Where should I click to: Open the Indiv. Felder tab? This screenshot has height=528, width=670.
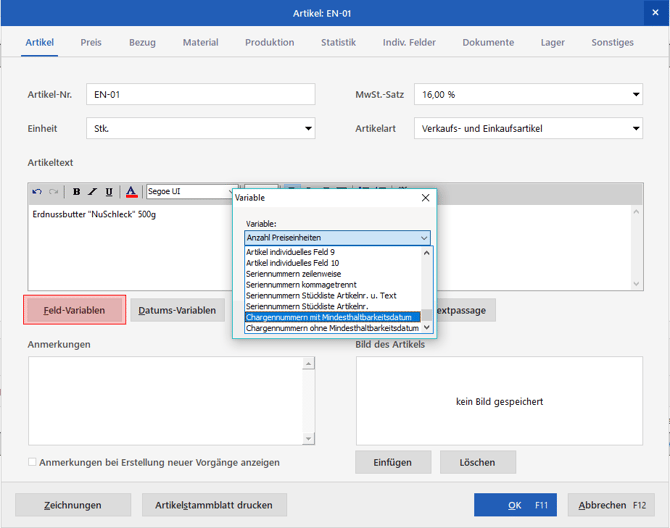[x=409, y=42]
